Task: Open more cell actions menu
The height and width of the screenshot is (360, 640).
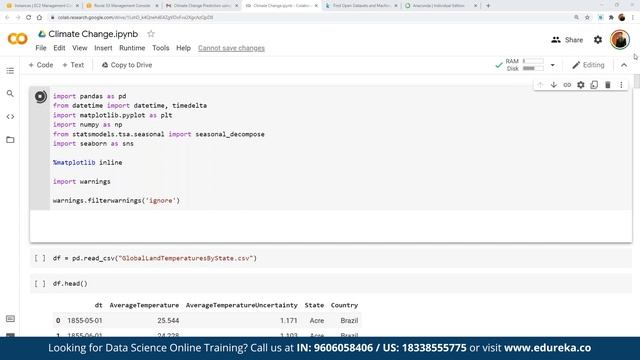Action: pyautogui.click(x=621, y=85)
